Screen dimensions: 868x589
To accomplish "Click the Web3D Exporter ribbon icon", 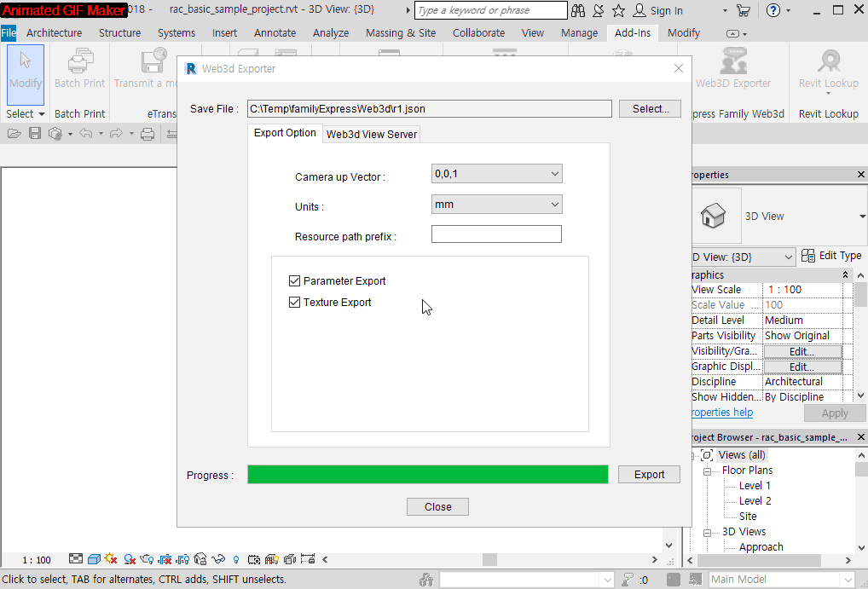I will pos(733,61).
